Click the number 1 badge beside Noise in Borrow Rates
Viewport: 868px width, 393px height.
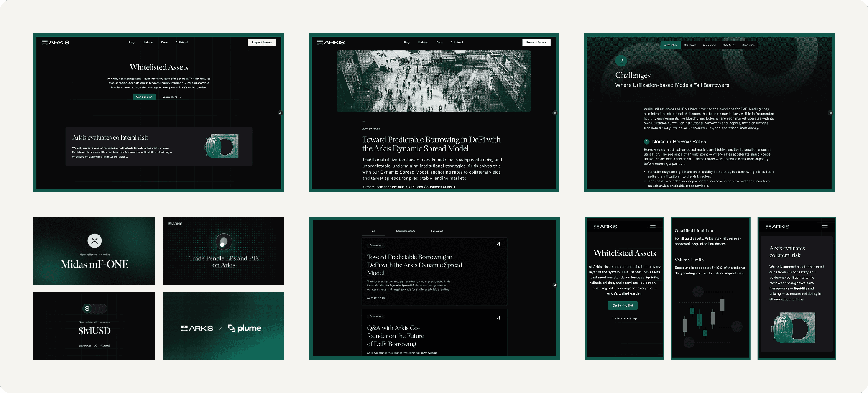(646, 142)
